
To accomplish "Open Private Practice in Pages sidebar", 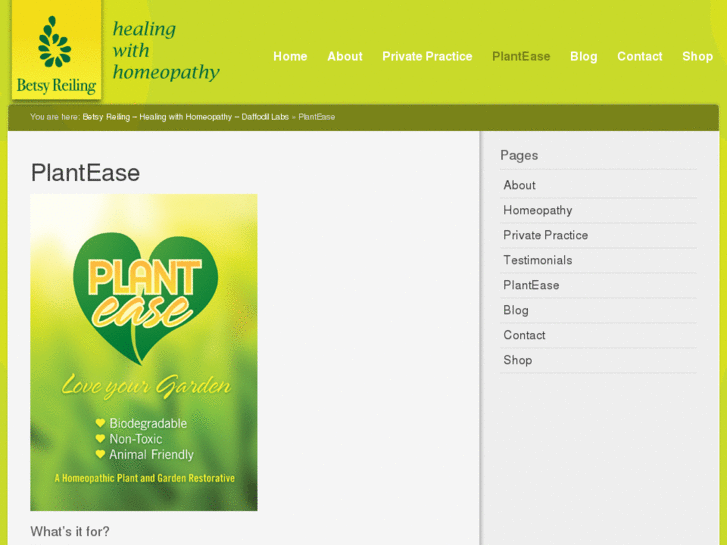I will pyautogui.click(x=546, y=235).
